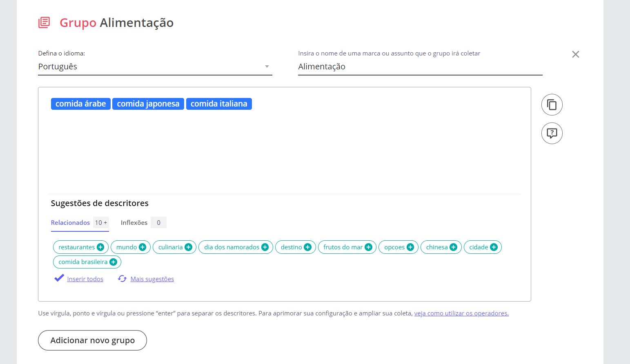
Task: Add 'dia dos namorados' plus icon
Action: pos(265,247)
